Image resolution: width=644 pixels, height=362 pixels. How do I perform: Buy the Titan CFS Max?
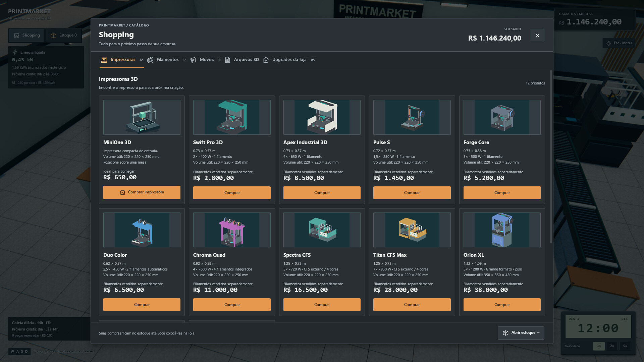[x=412, y=305]
